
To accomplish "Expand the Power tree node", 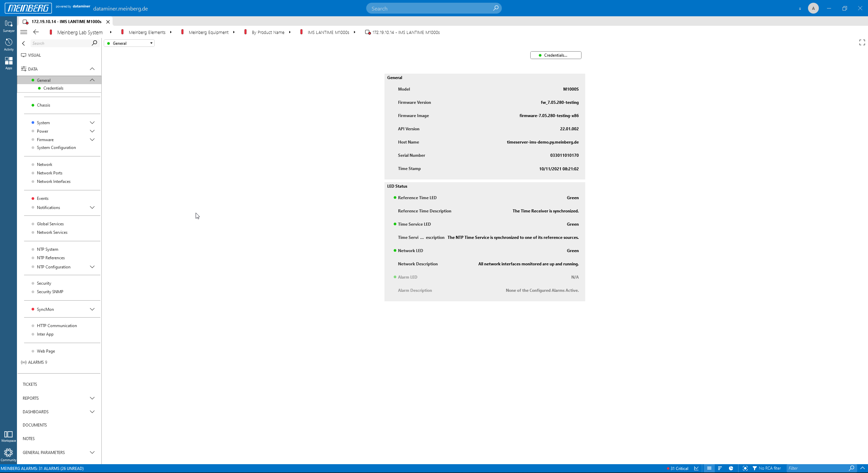I will click(92, 131).
